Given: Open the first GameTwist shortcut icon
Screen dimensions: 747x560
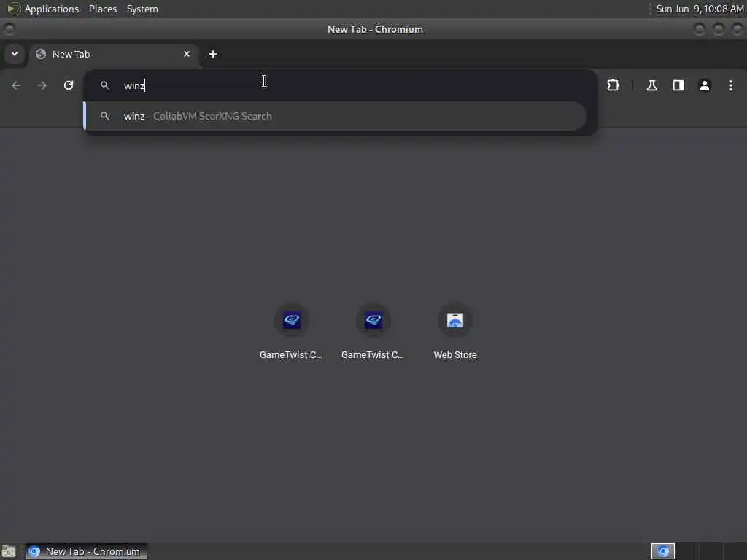Looking at the screenshot, I should (x=292, y=320).
